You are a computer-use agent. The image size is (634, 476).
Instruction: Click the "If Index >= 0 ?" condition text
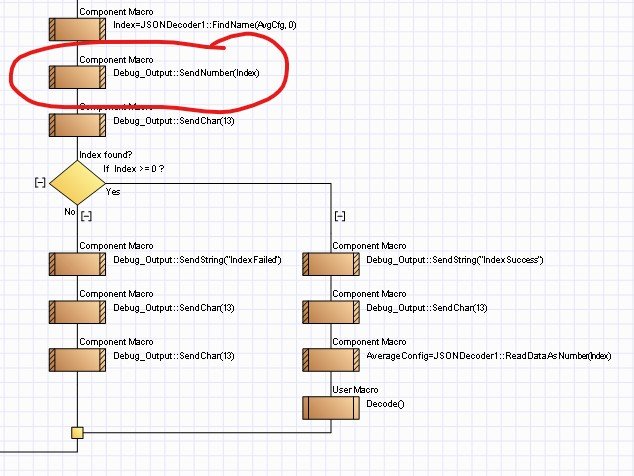click(133, 168)
